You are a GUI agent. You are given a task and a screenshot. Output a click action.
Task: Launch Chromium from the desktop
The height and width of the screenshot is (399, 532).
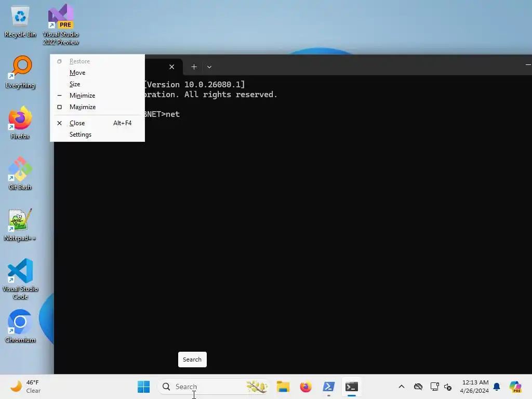(x=20, y=326)
